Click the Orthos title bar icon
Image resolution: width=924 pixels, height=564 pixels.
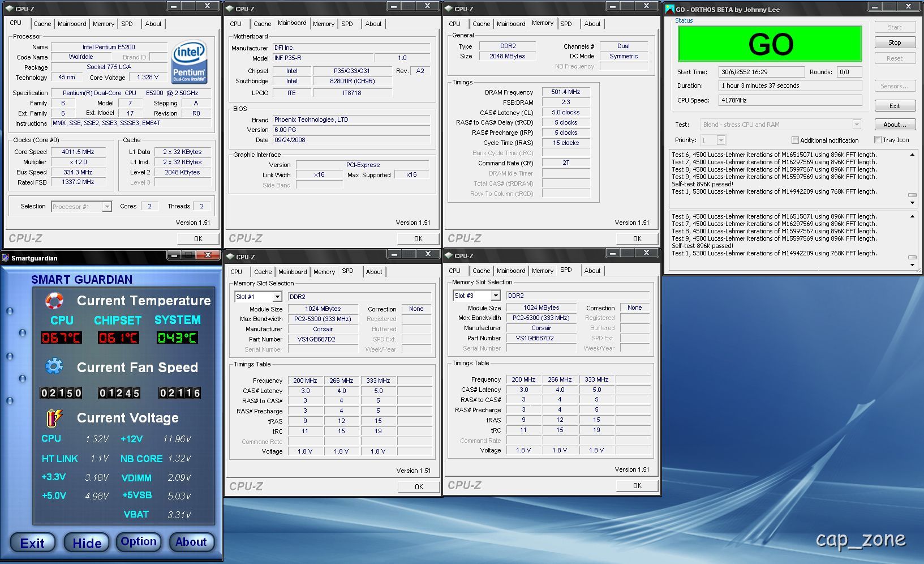click(x=670, y=9)
